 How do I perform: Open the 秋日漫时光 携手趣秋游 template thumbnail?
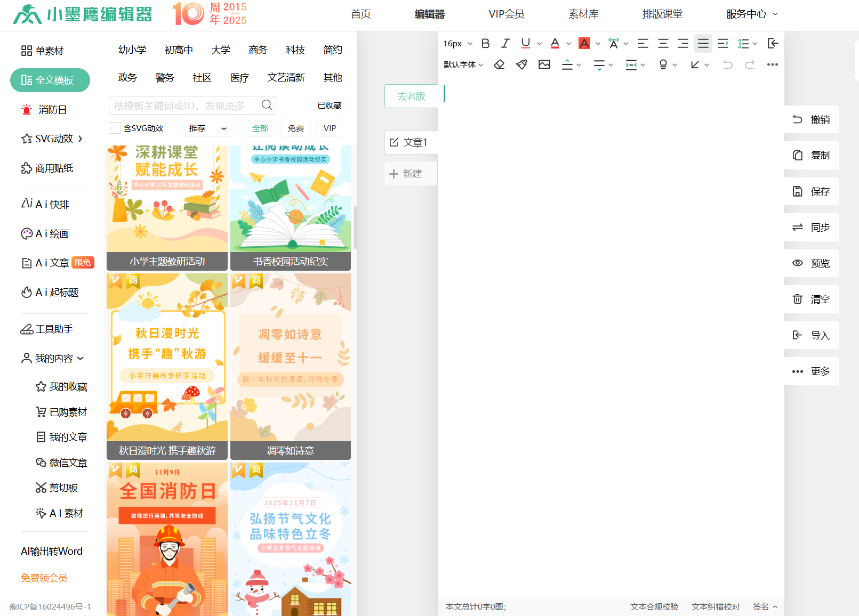coord(167,366)
